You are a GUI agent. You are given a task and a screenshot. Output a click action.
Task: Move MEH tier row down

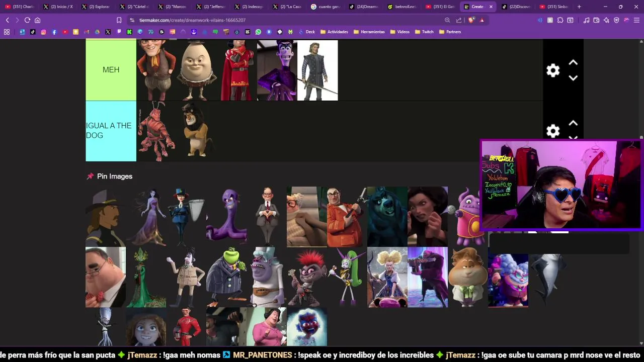(573, 78)
